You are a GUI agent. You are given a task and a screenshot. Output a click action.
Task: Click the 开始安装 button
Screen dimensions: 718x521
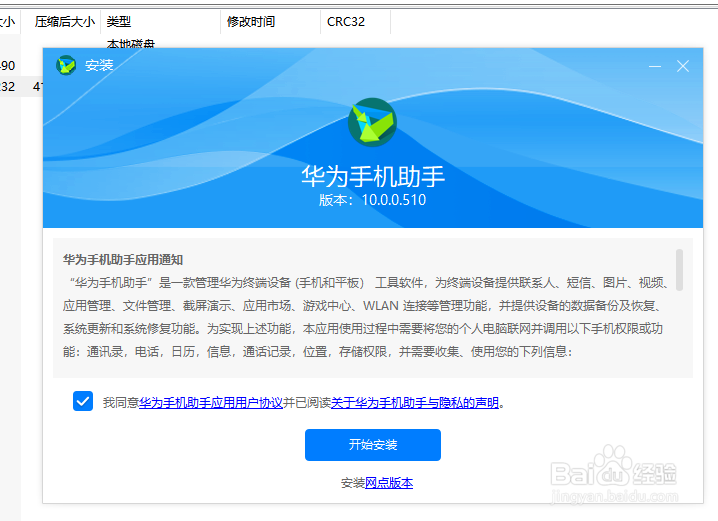click(x=373, y=445)
